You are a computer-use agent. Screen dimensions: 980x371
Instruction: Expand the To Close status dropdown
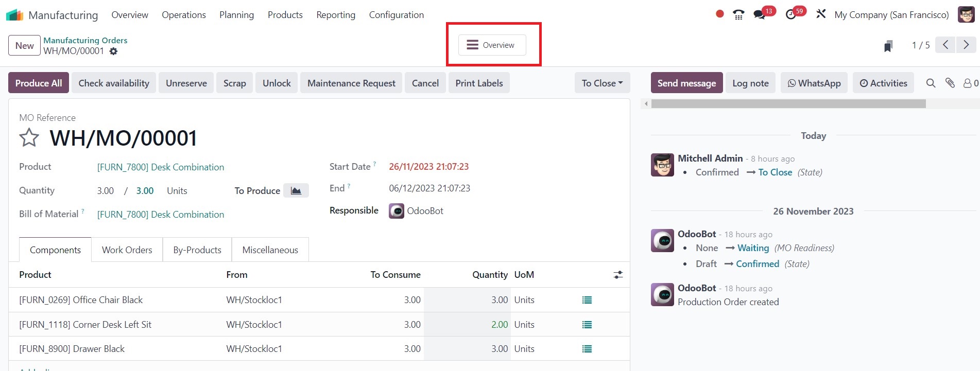tap(602, 83)
